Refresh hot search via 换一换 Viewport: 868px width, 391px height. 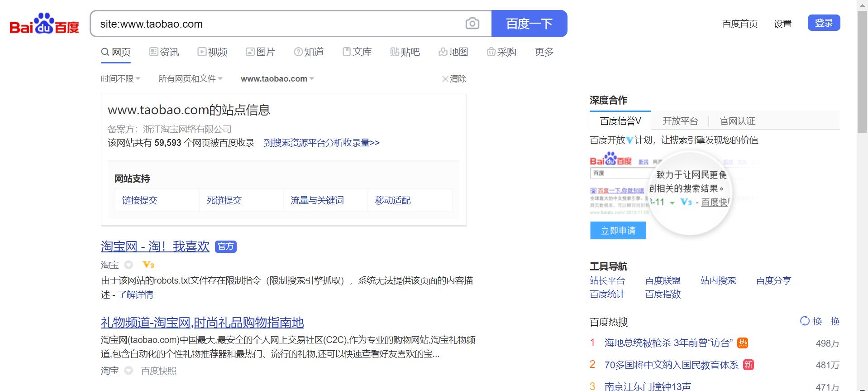tap(820, 321)
